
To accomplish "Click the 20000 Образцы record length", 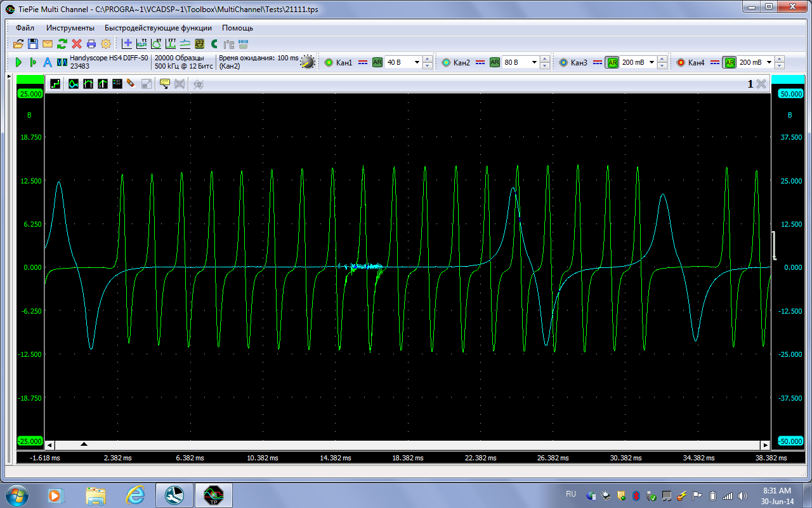I will tap(180, 58).
